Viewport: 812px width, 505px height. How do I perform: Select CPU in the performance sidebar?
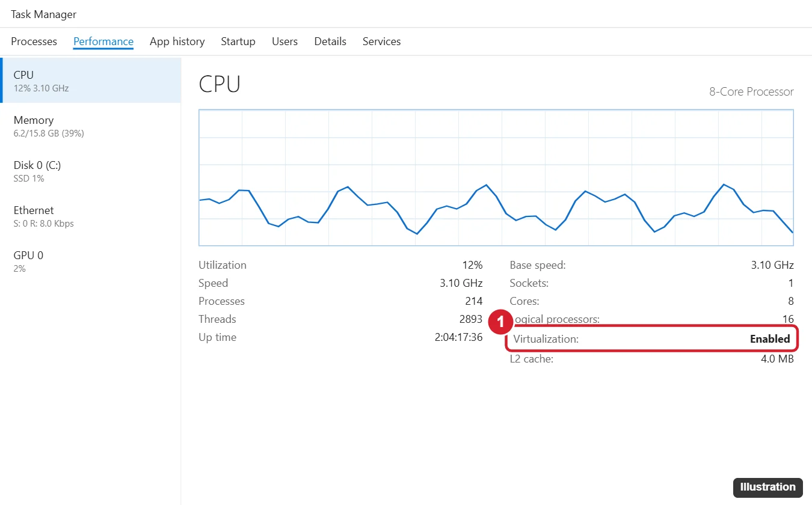[x=90, y=81]
